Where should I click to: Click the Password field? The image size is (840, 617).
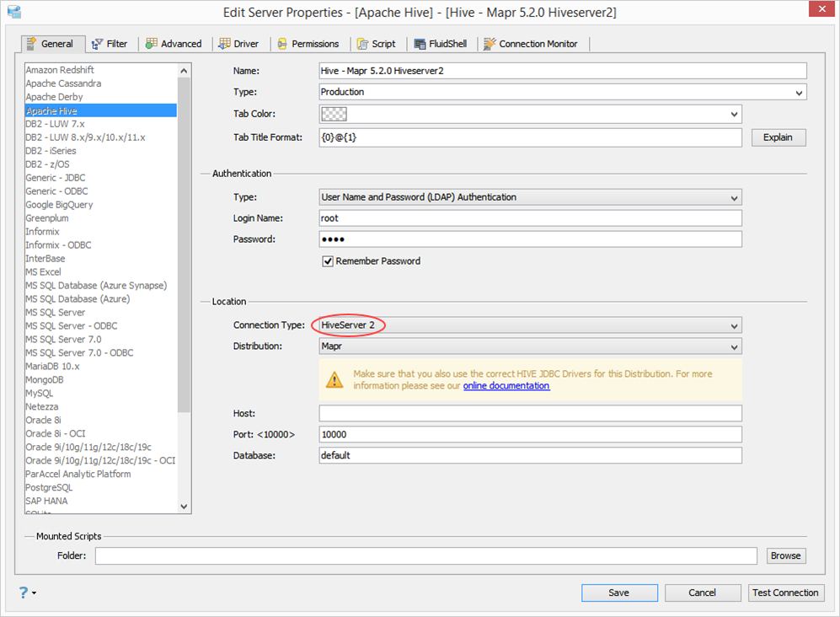530,239
